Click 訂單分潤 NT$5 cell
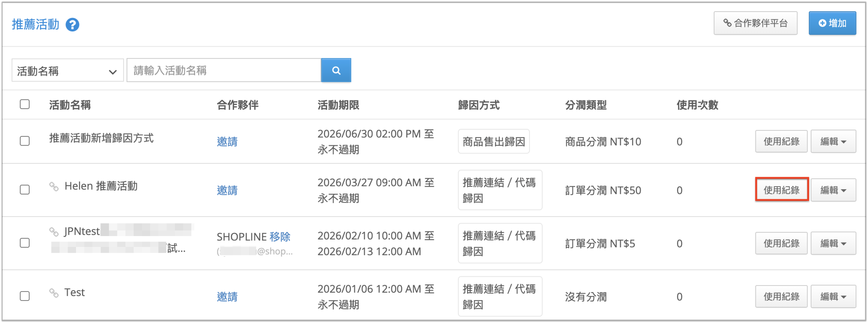The width and height of the screenshot is (868, 323). 600,243
